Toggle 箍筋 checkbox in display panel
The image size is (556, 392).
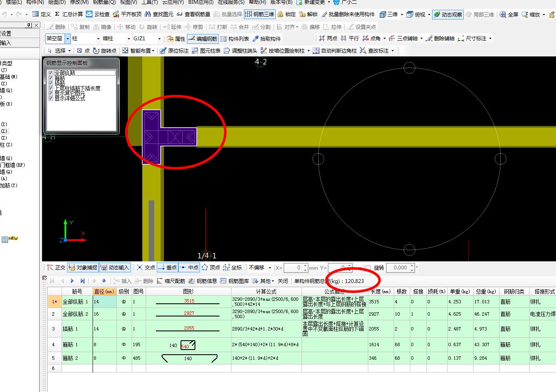tap(51, 78)
